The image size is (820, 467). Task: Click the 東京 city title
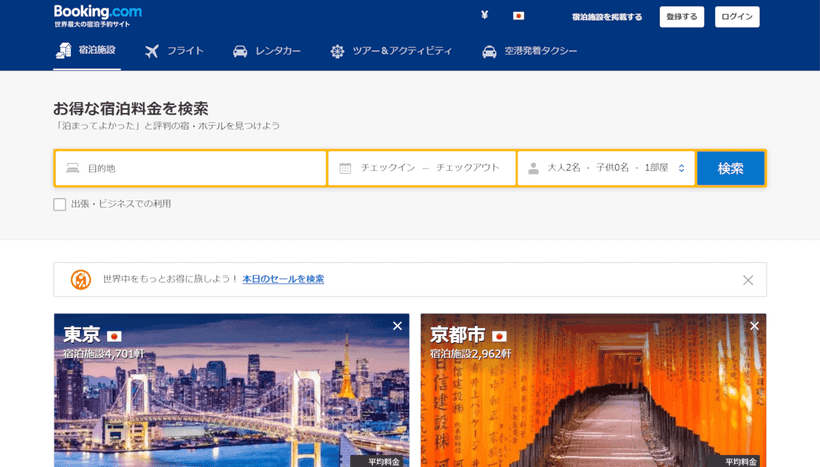coord(82,335)
